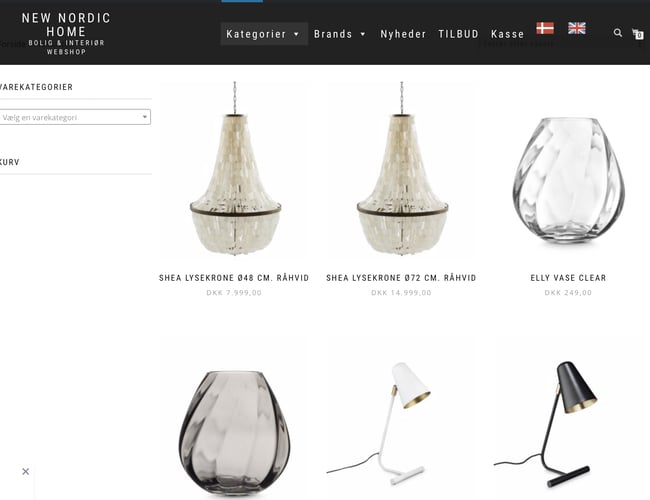The image size is (650, 500).
Task: Switch language with the UK flag
Action: (577, 28)
